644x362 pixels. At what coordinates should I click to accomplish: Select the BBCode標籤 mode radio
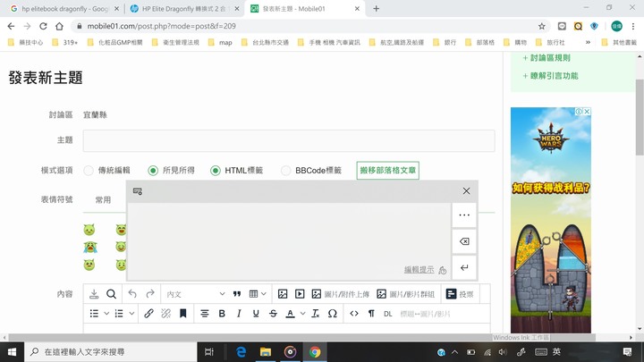click(286, 171)
